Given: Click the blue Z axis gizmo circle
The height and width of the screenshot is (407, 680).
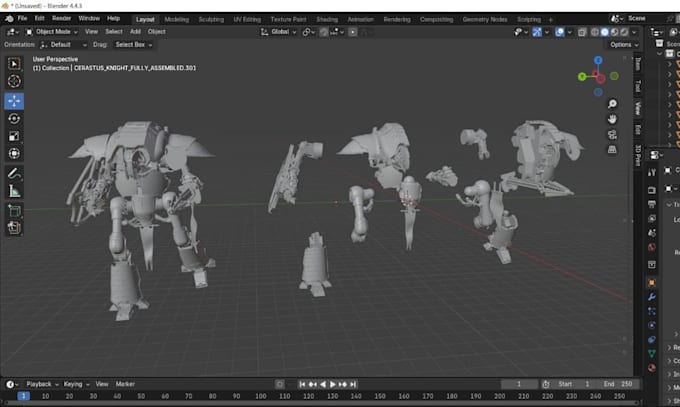Looking at the screenshot, I should 598,60.
